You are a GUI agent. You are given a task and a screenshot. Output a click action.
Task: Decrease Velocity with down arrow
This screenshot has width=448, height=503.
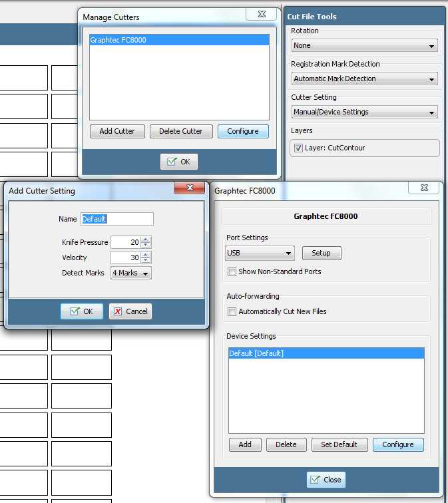146,260
